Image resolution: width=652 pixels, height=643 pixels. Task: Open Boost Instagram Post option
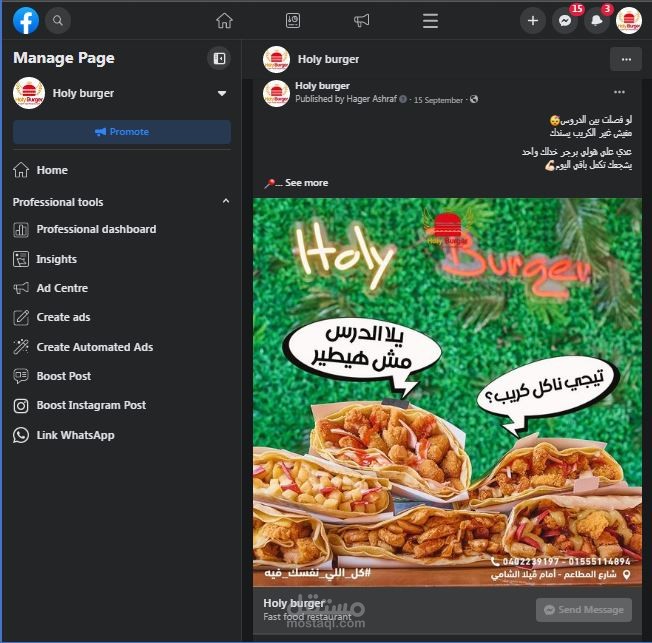tap(122, 405)
